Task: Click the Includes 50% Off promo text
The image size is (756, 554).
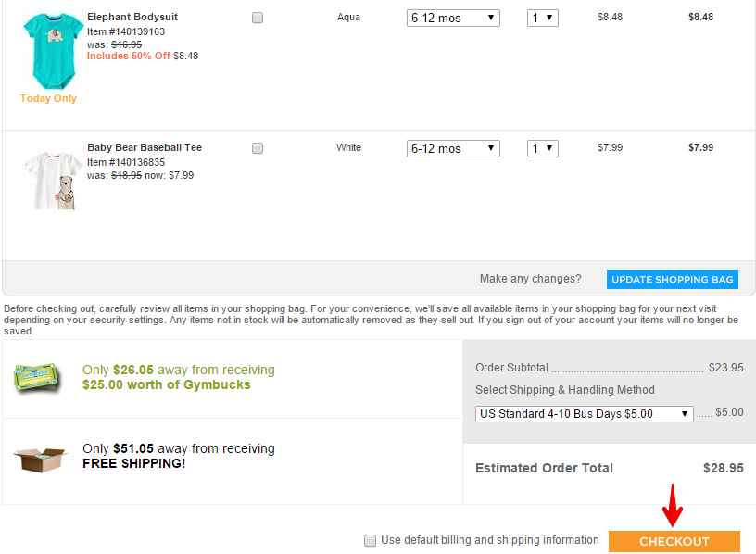Action: pyautogui.click(x=129, y=56)
